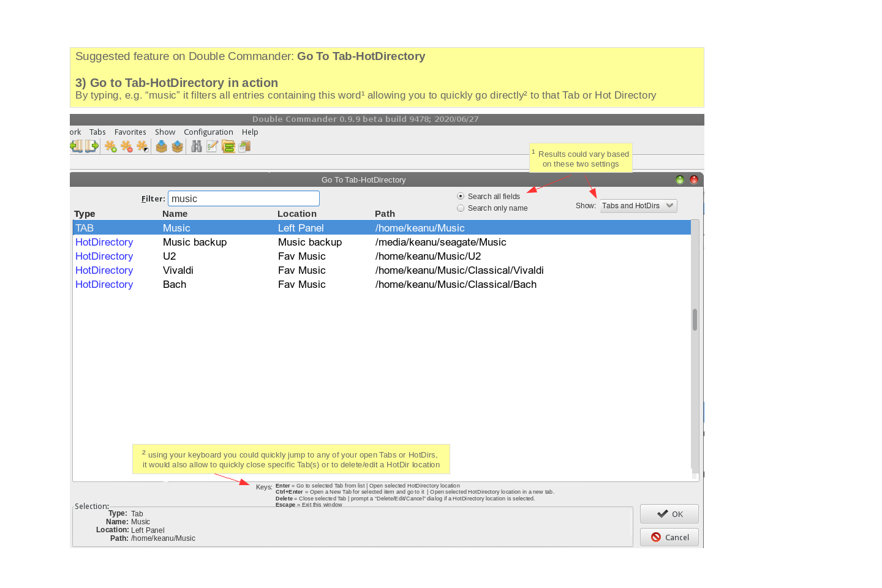The width and height of the screenshot is (882, 588).
Task: Click the OK button
Action: point(669,514)
